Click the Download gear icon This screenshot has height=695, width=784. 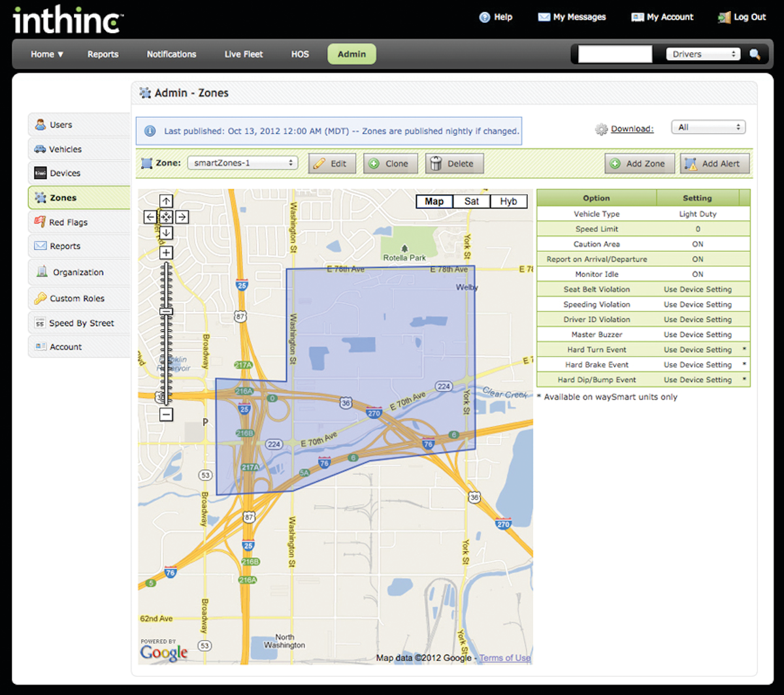pos(602,129)
